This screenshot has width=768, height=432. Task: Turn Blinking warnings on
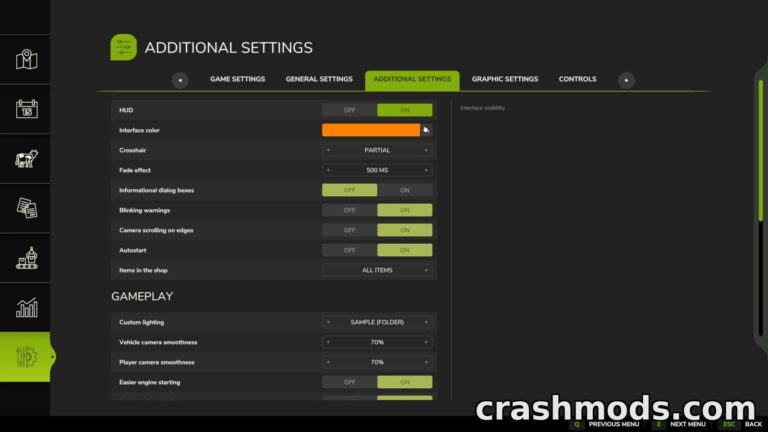(x=405, y=210)
